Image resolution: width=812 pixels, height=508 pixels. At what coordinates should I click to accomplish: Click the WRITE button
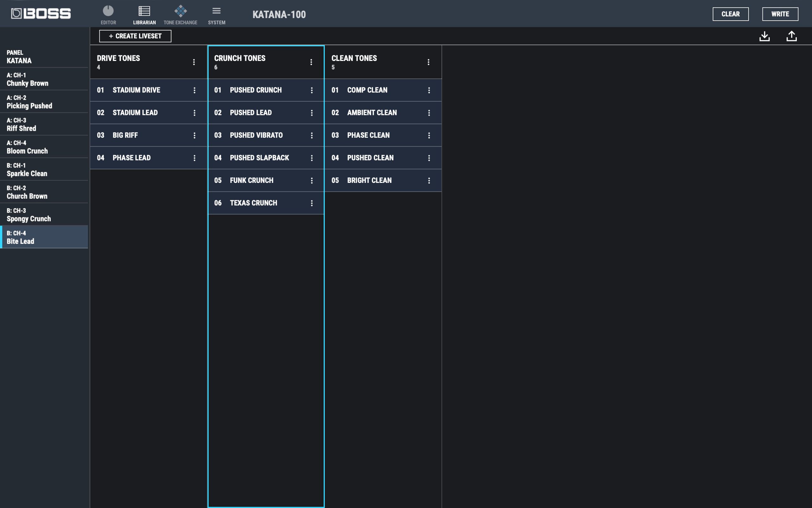[780, 14]
